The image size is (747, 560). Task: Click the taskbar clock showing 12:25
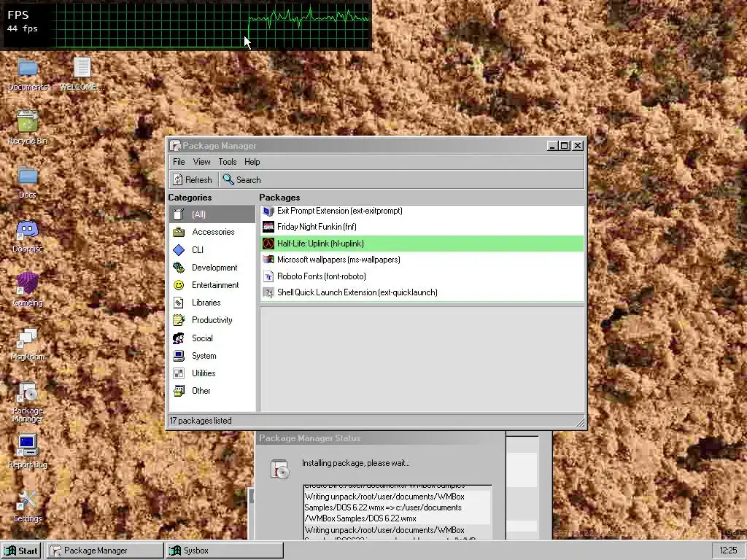tap(729, 551)
